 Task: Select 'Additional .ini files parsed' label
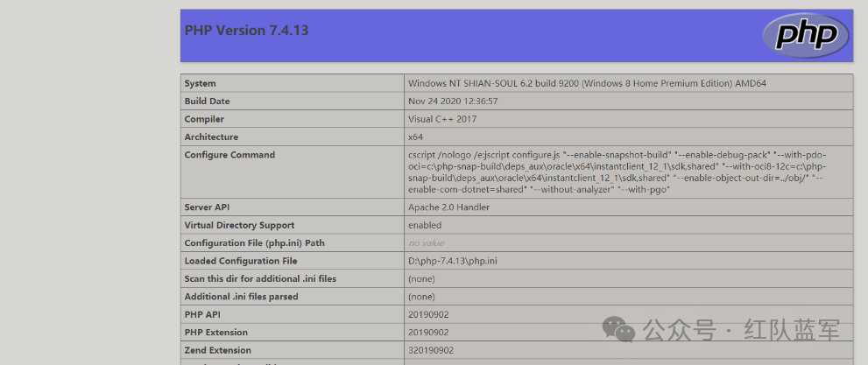(x=242, y=297)
